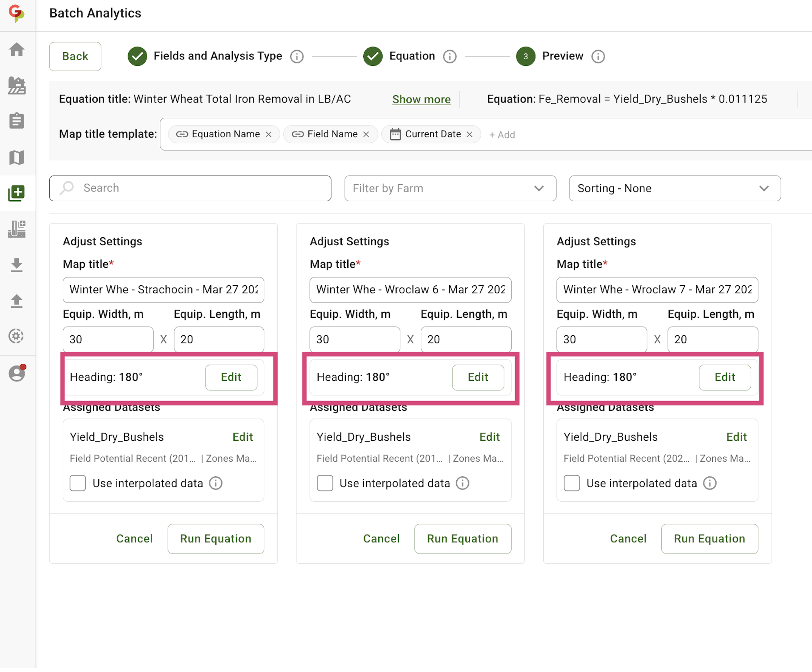The image size is (812, 672).
Task: Click the Upload data sidebar icon
Action: click(x=17, y=301)
